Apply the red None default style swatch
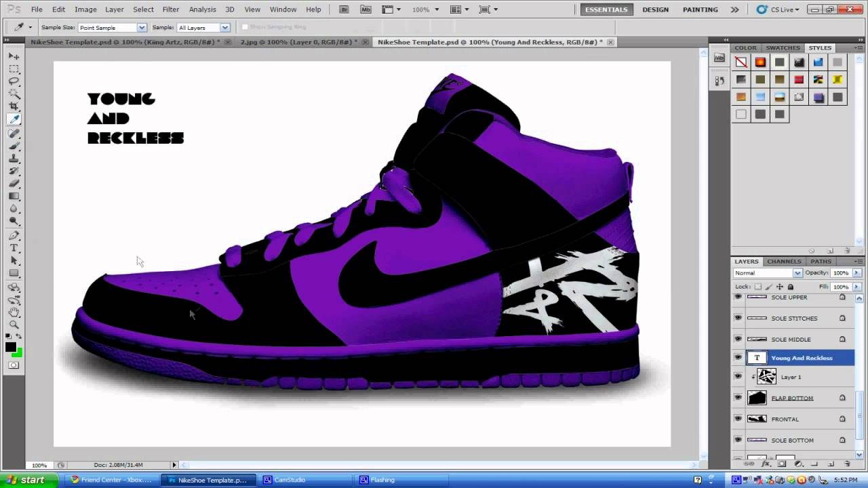Viewport: 868px width, 488px height. 741,62
